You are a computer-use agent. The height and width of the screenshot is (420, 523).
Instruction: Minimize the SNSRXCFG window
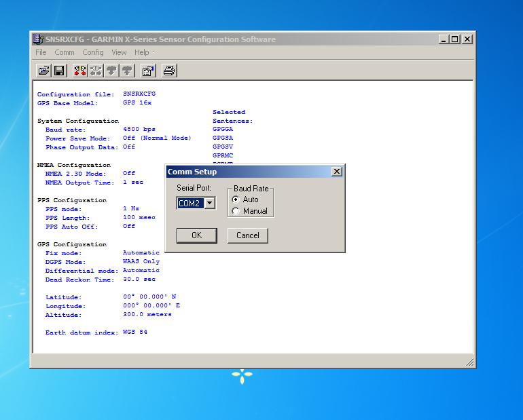coord(444,39)
